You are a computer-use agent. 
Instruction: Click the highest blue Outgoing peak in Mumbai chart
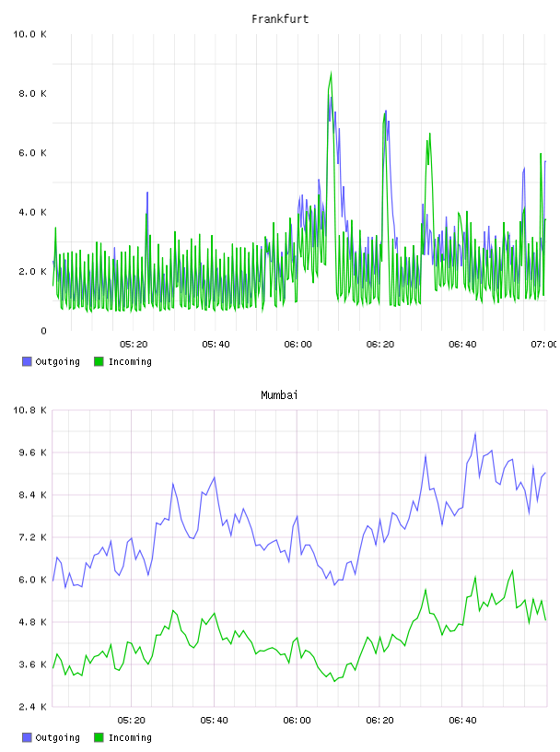[475, 434]
